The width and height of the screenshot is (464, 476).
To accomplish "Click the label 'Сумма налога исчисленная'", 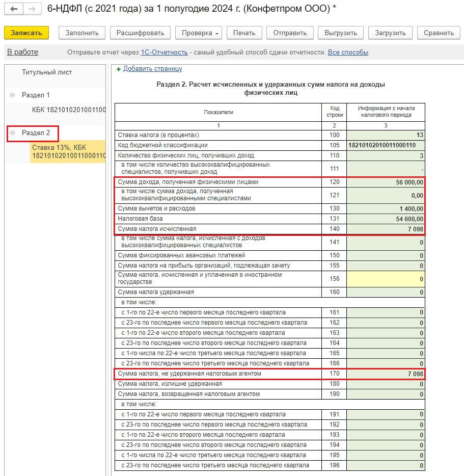I will click(157, 229).
